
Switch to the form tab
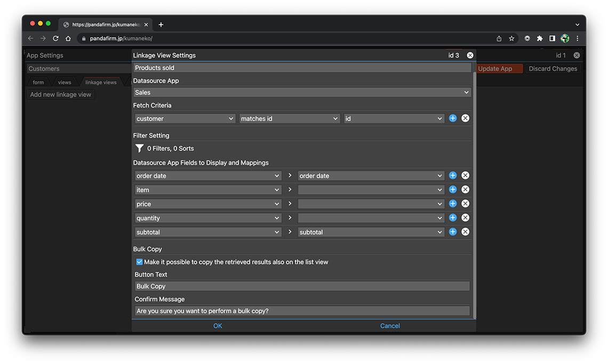pos(38,83)
